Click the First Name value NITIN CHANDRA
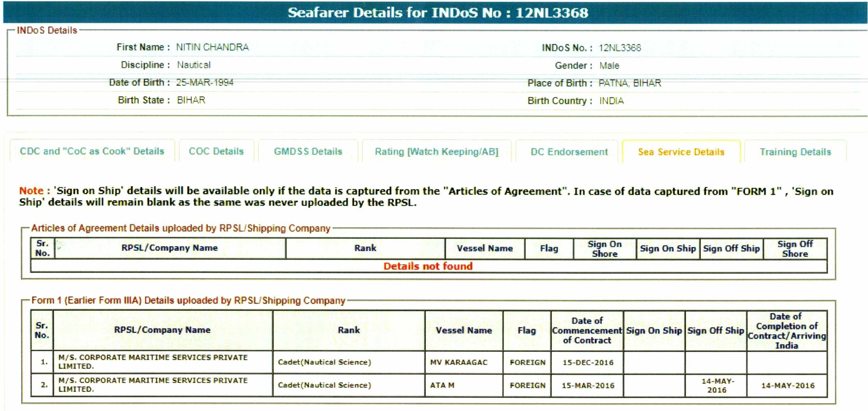868x411 pixels. (x=212, y=47)
